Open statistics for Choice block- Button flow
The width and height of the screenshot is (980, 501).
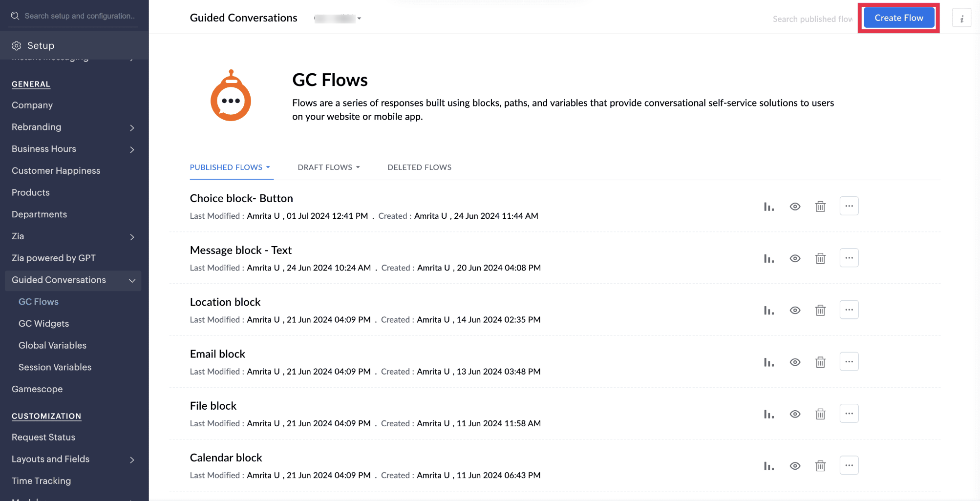[x=769, y=207]
